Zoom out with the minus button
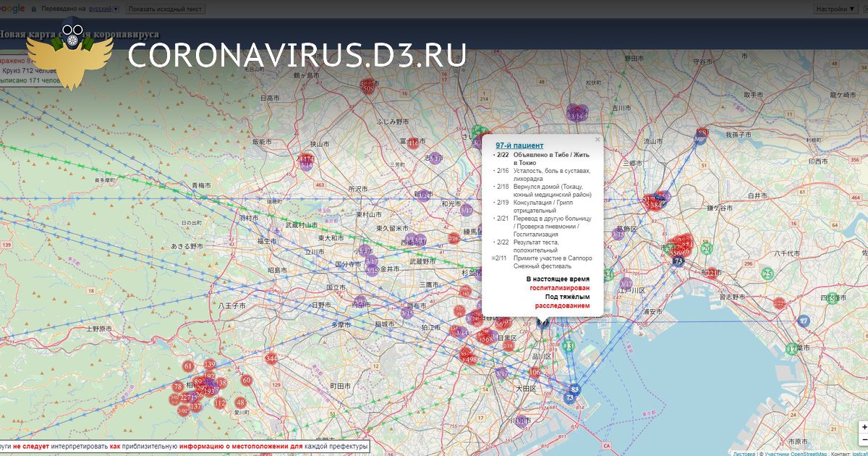Image resolution: width=868 pixels, height=456 pixels. click(x=864, y=439)
